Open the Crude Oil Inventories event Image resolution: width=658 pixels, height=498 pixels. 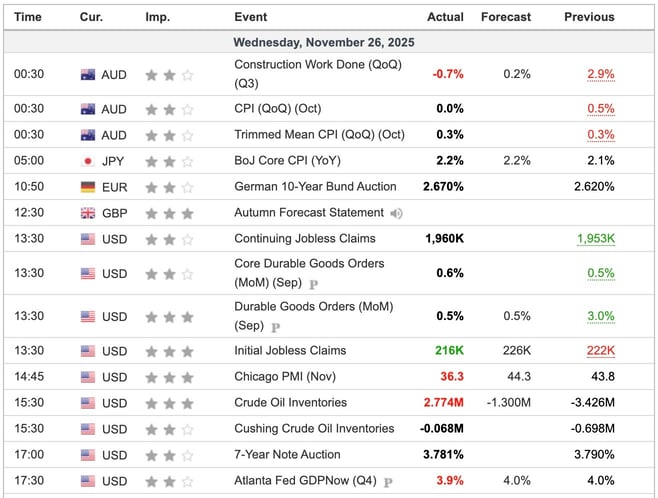pyautogui.click(x=290, y=403)
